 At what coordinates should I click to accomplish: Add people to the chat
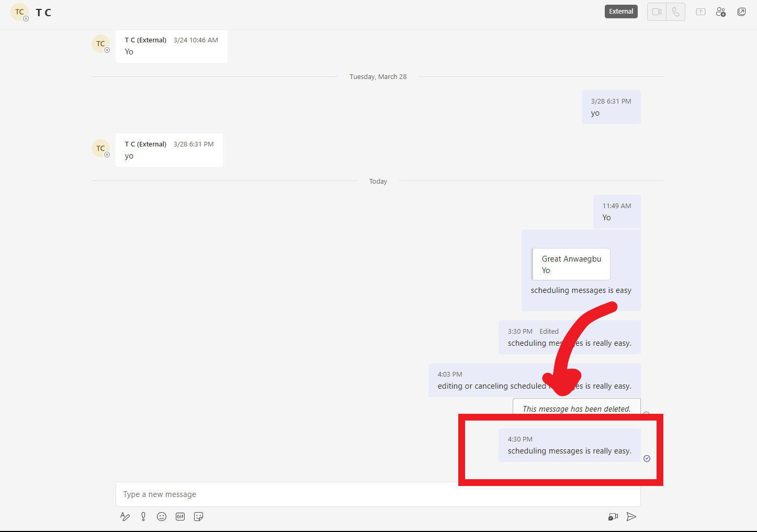(x=721, y=12)
